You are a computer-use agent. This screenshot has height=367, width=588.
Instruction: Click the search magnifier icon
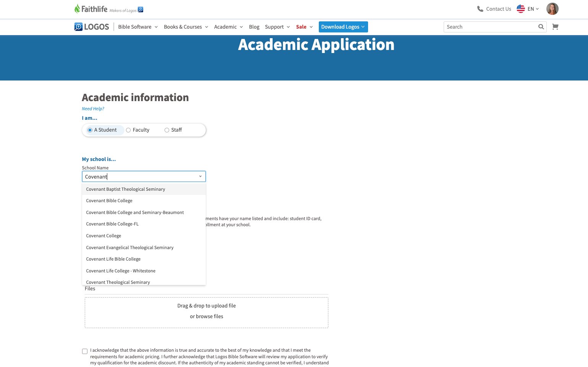click(x=541, y=27)
